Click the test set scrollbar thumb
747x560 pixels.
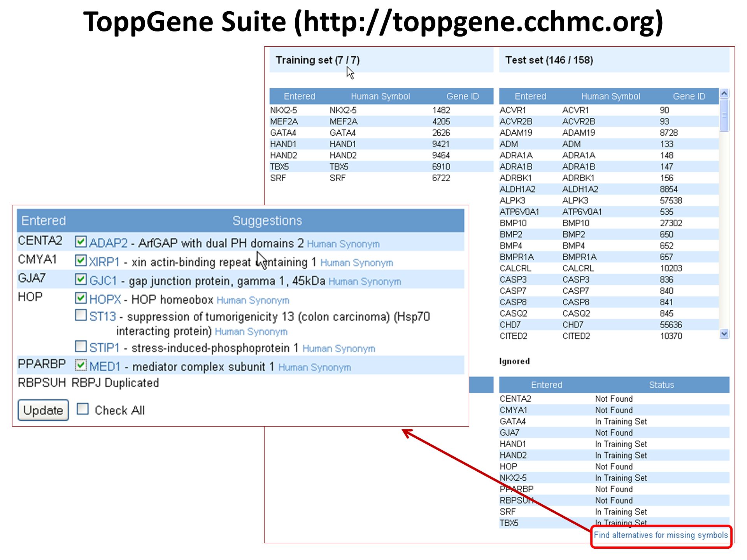tap(724, 115)
